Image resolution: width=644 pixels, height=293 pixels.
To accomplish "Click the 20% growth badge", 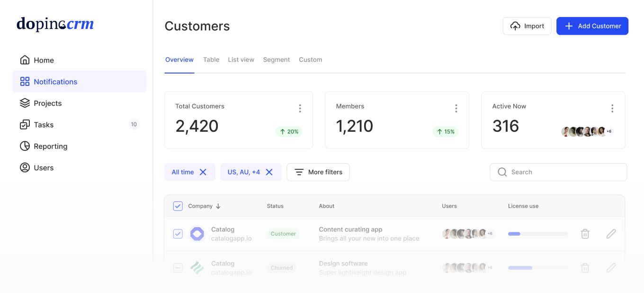I will (x=289, y=132).
